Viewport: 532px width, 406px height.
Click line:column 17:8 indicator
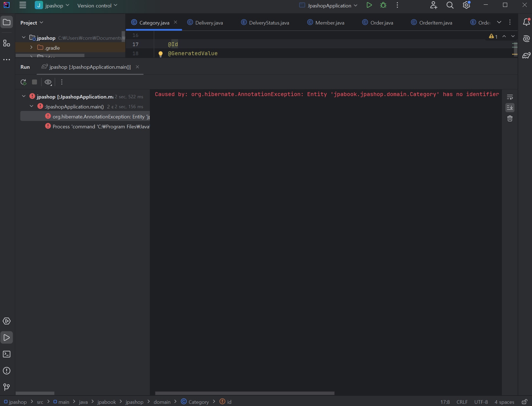(445, 402)
